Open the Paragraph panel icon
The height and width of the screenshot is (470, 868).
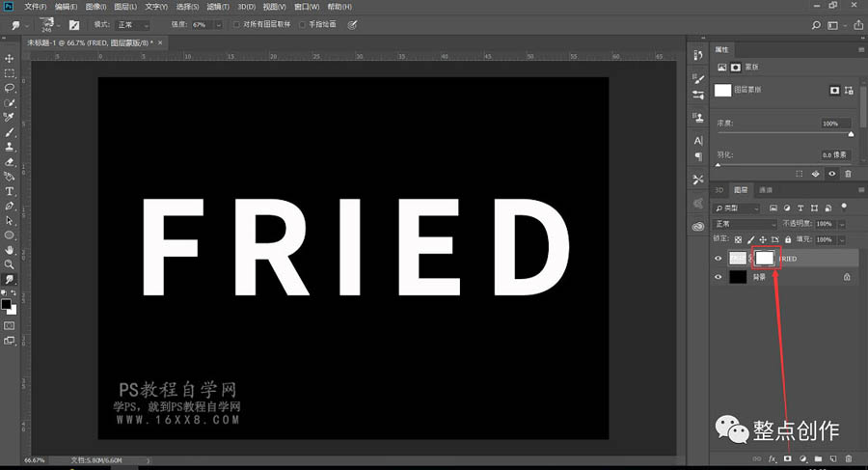coord(698,157)
